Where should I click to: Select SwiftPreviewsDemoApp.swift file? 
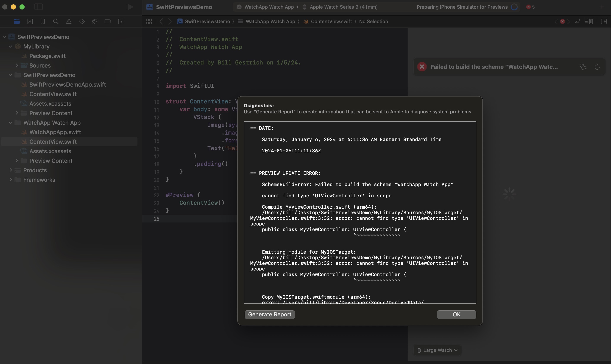68,84
